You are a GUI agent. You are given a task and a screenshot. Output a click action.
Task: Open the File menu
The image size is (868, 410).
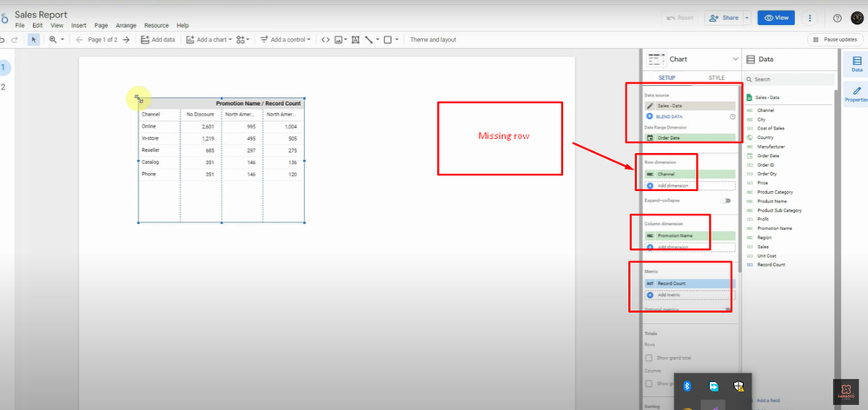tap(20, 25)
